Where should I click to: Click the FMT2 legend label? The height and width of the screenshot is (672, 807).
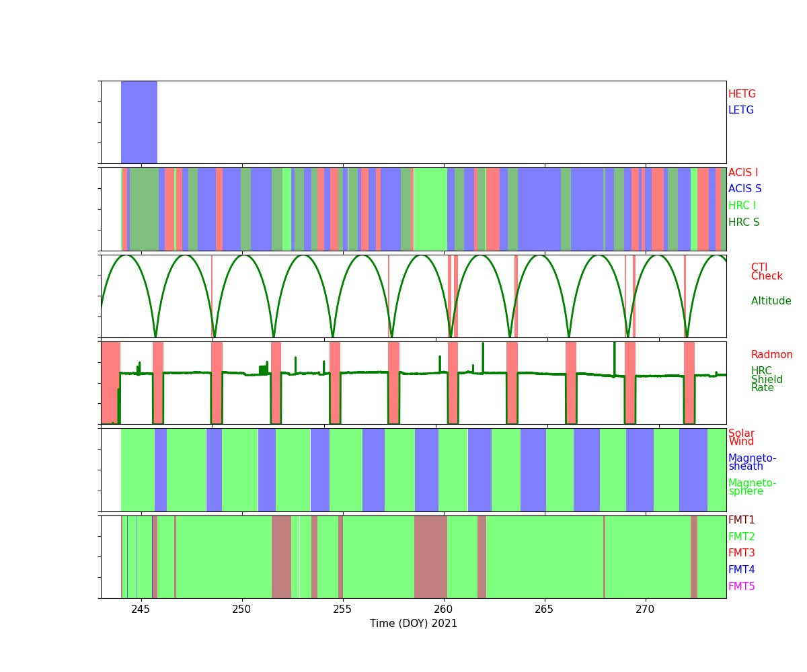click(x=741, y=537)
